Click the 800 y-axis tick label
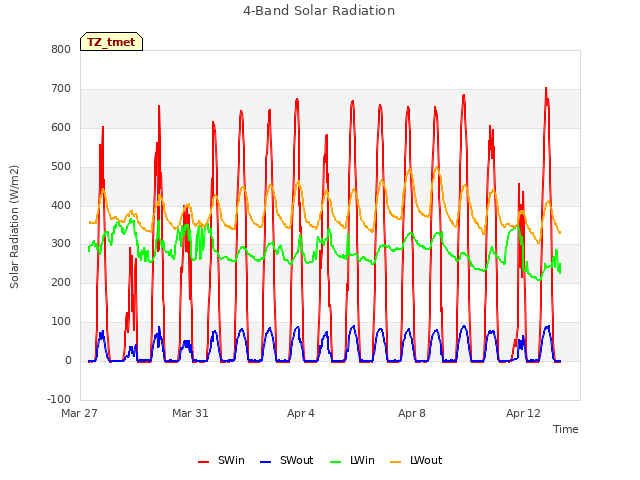This screenshot has width=640, height=480. [x=61, y=49]
